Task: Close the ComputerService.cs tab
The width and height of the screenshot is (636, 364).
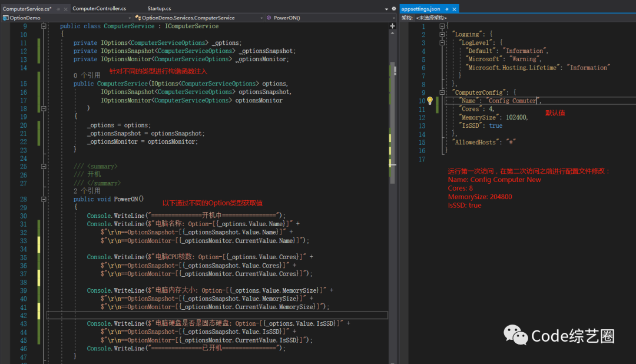Action: click(x=65, y=9)
